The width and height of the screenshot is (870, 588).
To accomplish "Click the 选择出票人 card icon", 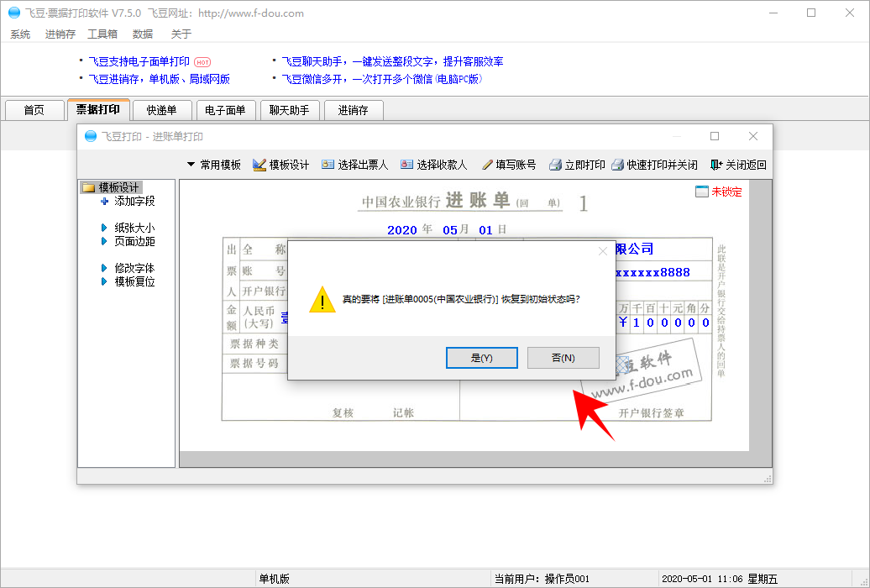I will click(328, 165).
